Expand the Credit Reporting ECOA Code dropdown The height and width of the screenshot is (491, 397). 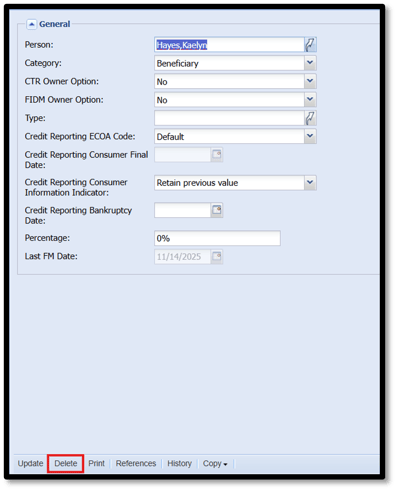[x=310, y=136]
